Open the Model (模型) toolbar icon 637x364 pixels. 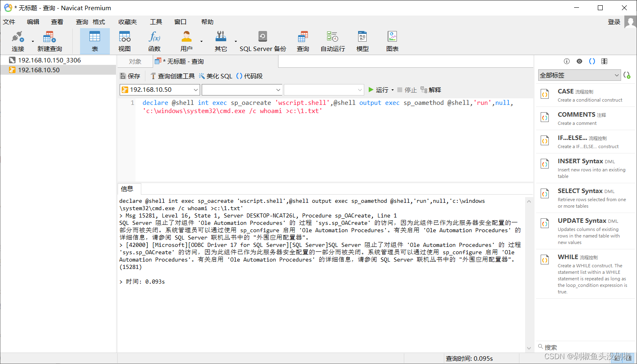point(362,41)
